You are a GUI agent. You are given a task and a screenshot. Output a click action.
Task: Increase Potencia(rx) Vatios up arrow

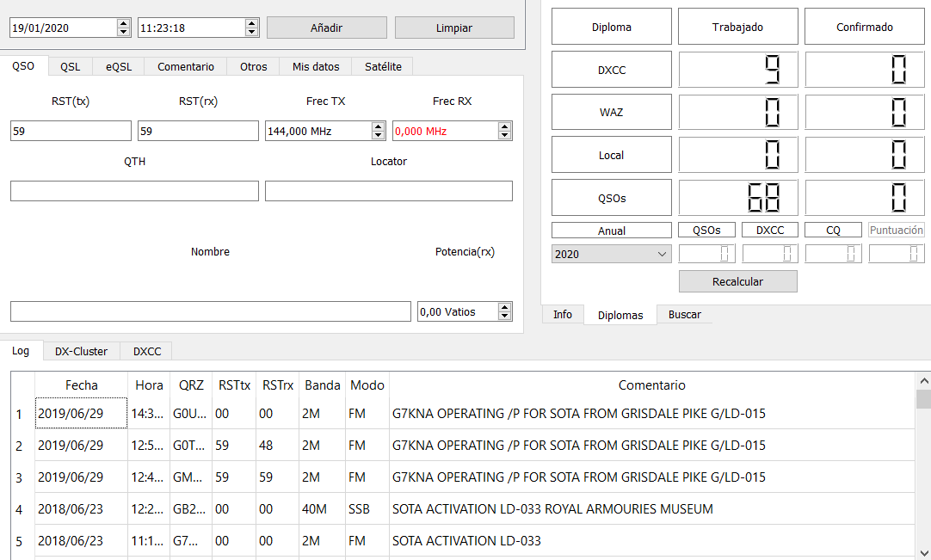point(505,307)
